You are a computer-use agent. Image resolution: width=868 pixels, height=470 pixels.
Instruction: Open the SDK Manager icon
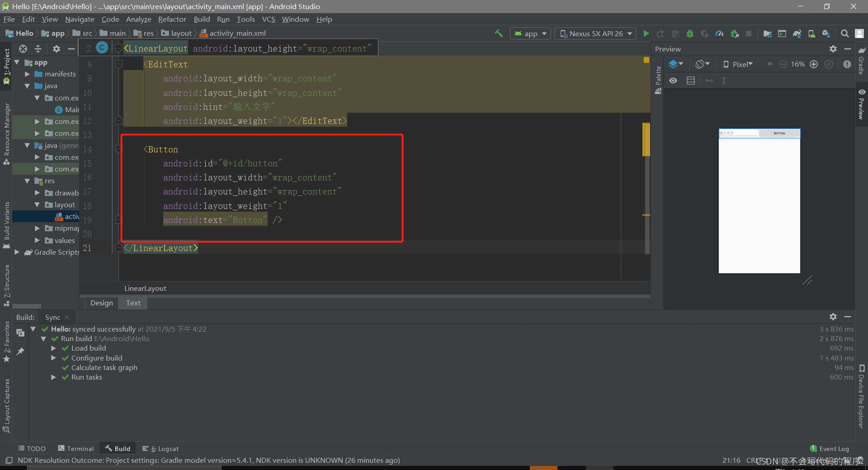[x=826, y=33]
